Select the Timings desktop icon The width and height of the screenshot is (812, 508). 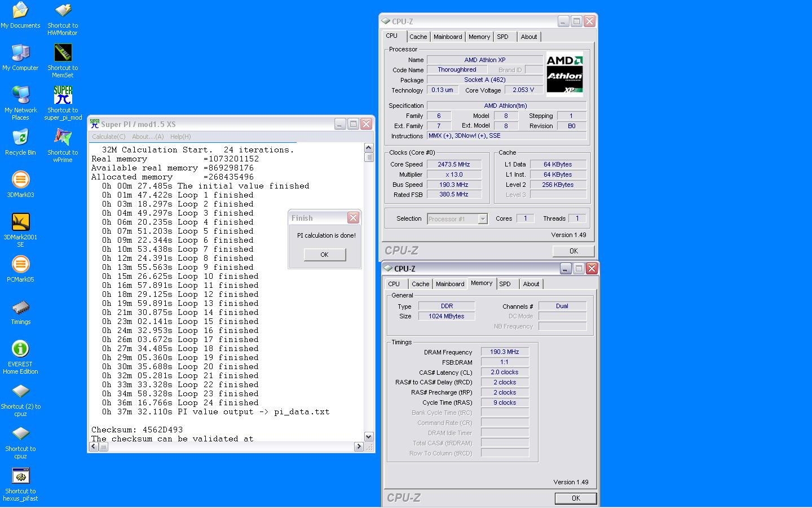[20, 312]
